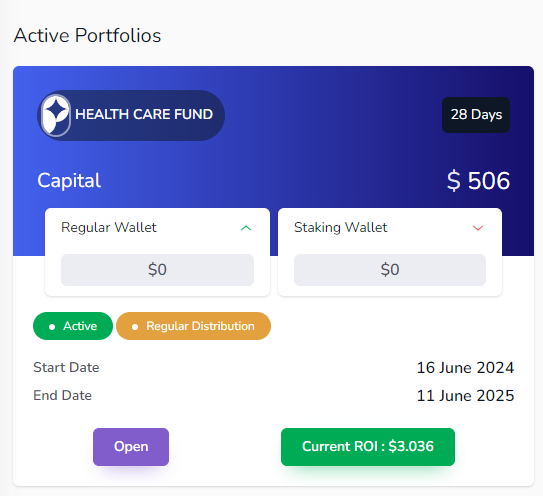Screen dimensions: 543x496
Task: Click the Active Portfolios heading
Action: 87,35
